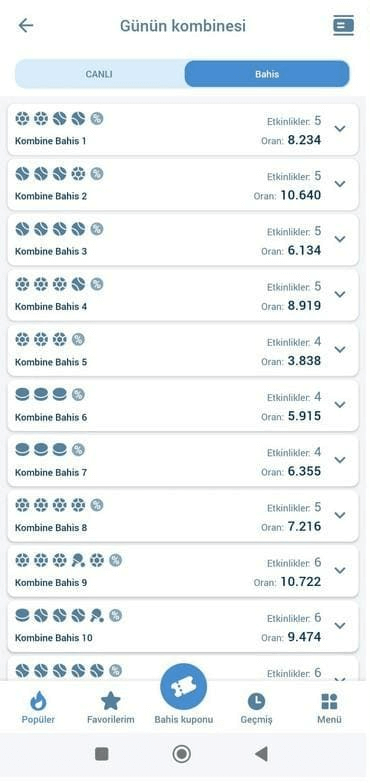Switch to CANLI toggle segment
Viewport: 370px width, 783px height.
(99, 74)
